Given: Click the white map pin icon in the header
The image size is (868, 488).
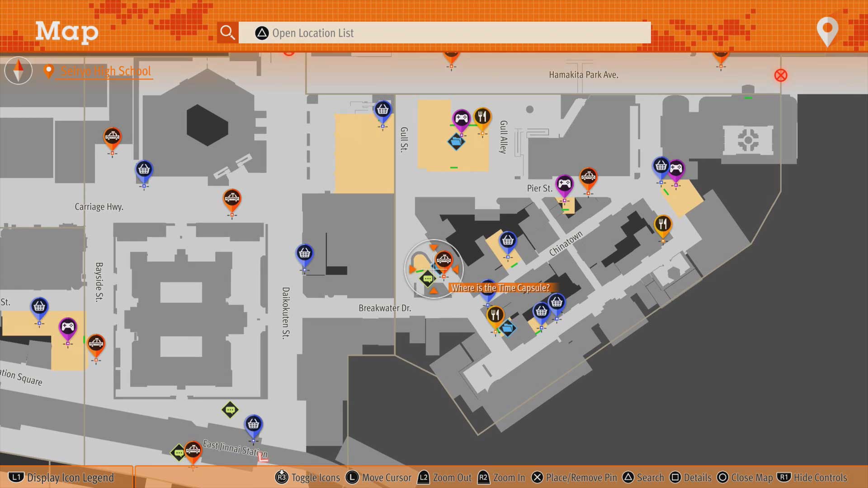Looking at the screenshot, I should pos(827,31).
